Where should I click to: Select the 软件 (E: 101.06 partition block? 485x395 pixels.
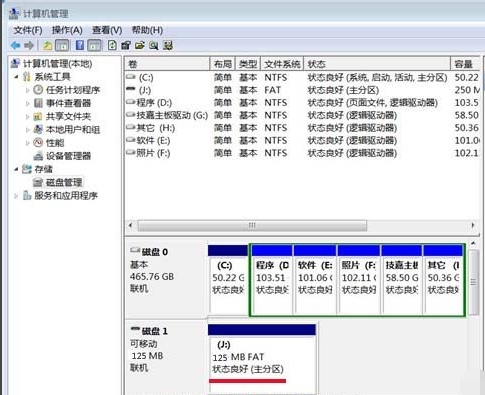315,280
